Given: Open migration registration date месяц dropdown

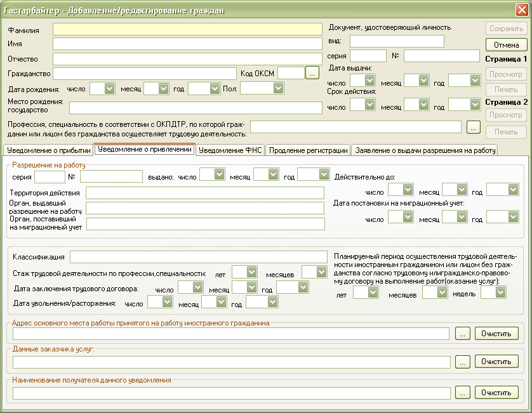Looking at the screenshot, I should pos(462,217).
